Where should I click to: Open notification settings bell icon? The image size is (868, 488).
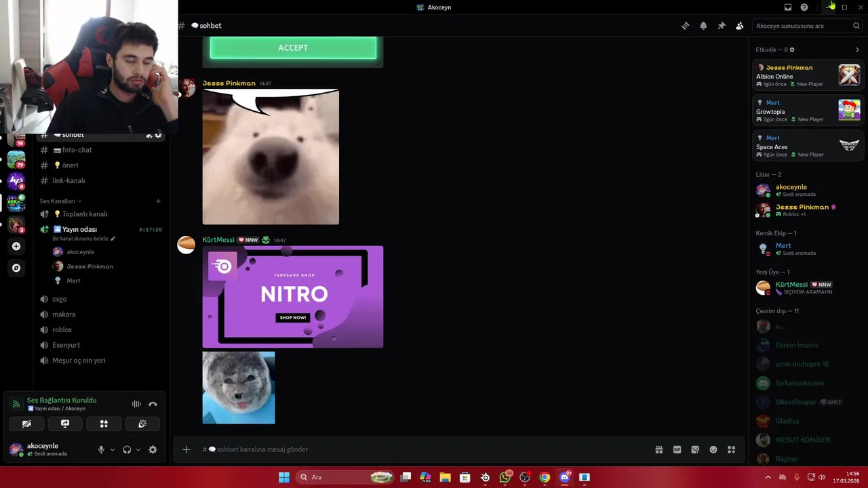click(x=703, y=26)
